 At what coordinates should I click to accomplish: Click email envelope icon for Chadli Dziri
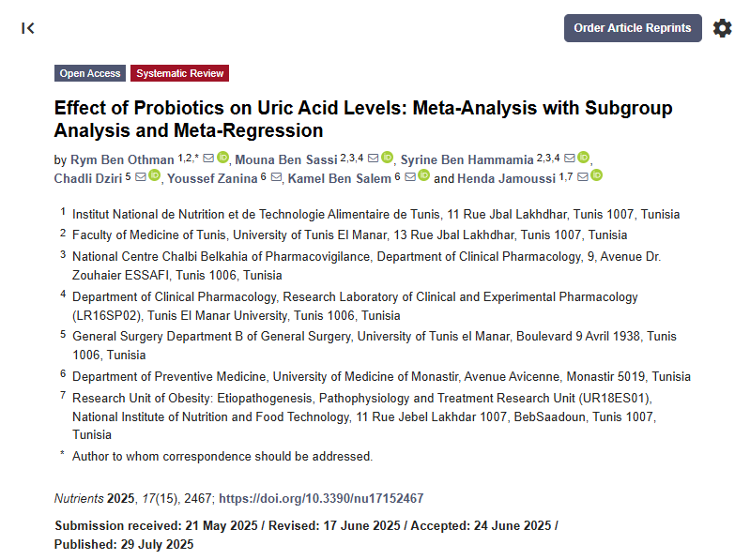click(x=141, y=176)
